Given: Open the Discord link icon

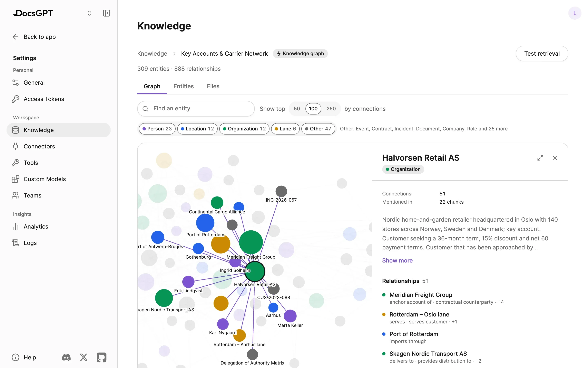Looking at the screenshot, I should coord(66,357).
